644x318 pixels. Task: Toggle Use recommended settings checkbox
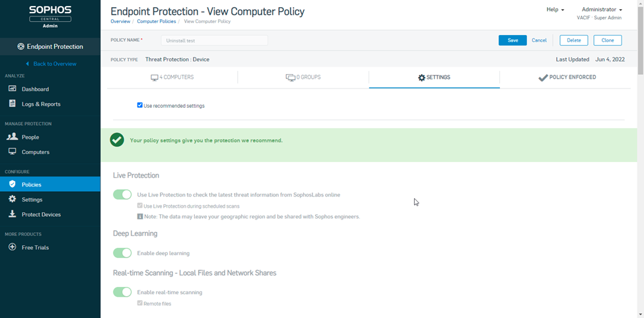[x=139, y=105]
